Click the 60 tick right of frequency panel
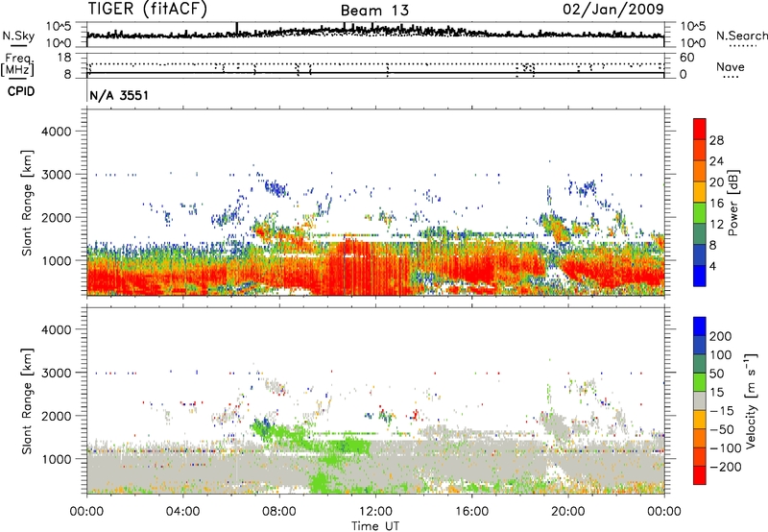The image size is (768, 532). tap(687, 58)
